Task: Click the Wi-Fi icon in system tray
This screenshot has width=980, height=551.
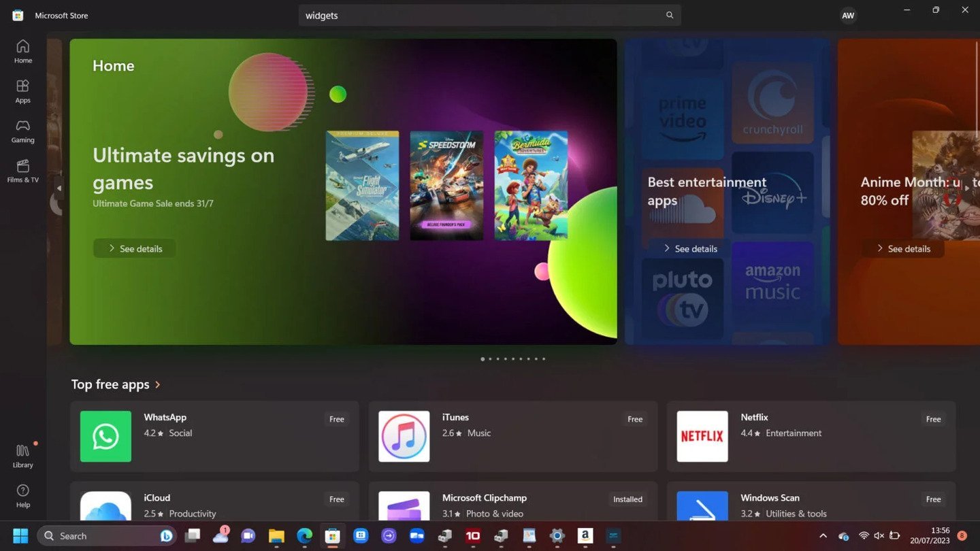Action: pyautogui.click(x=864, y=536)
